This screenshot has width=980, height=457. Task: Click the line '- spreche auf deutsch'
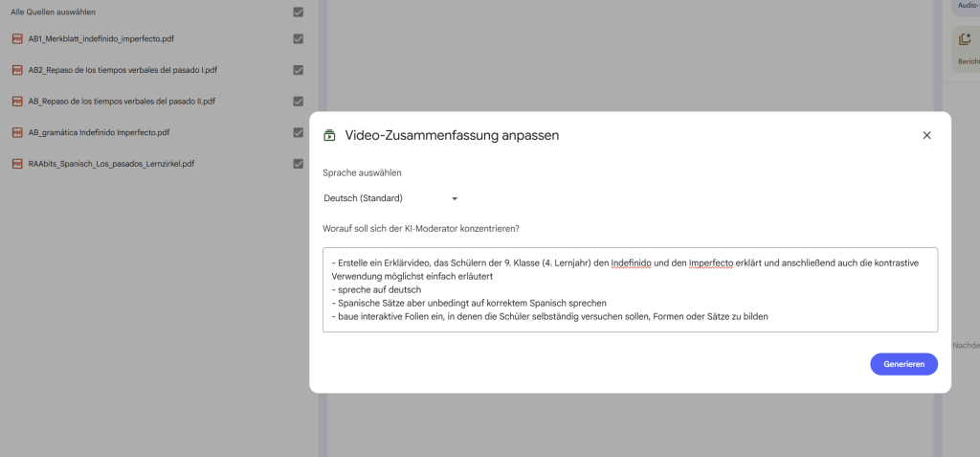(x=377, y=290)
